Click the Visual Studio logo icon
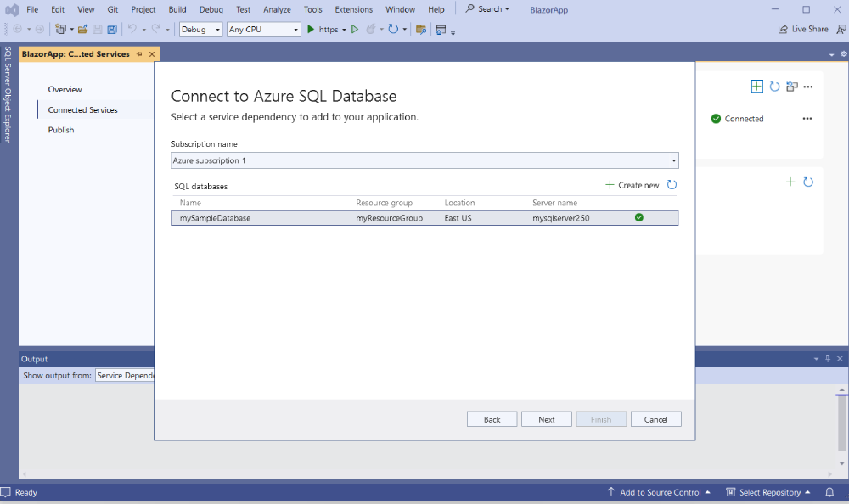This screenshot has width=849, height=504. pyautogui.click(x=12, y=9)
